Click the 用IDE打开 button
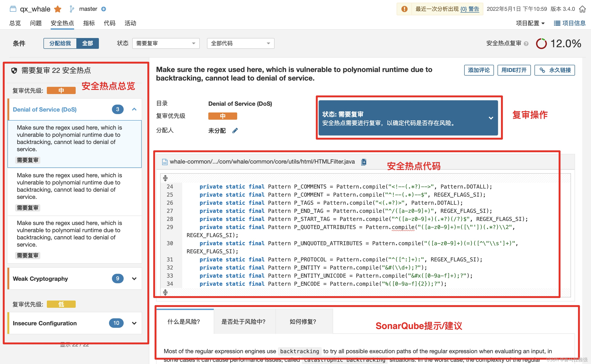591x364 pixels. [514, 70]
